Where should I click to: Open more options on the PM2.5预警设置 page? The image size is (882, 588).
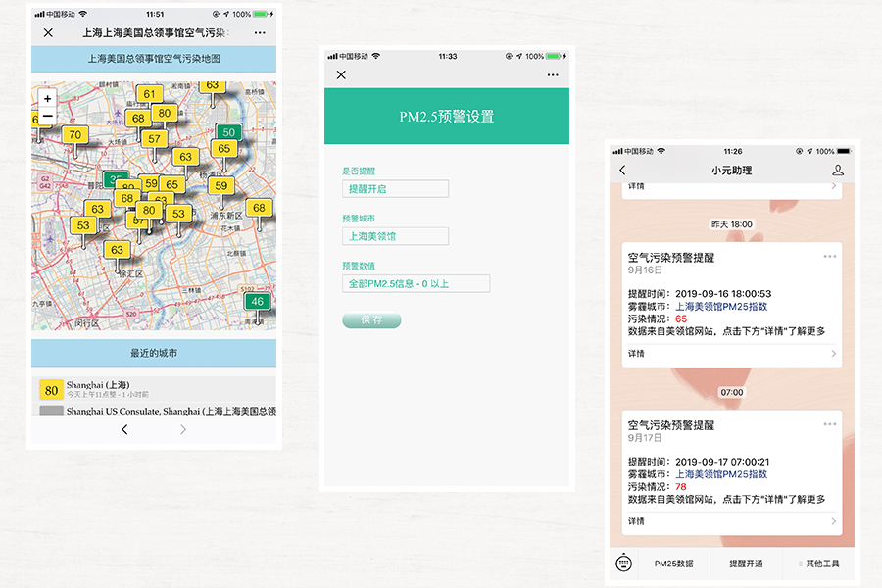(x=553, y=75)
